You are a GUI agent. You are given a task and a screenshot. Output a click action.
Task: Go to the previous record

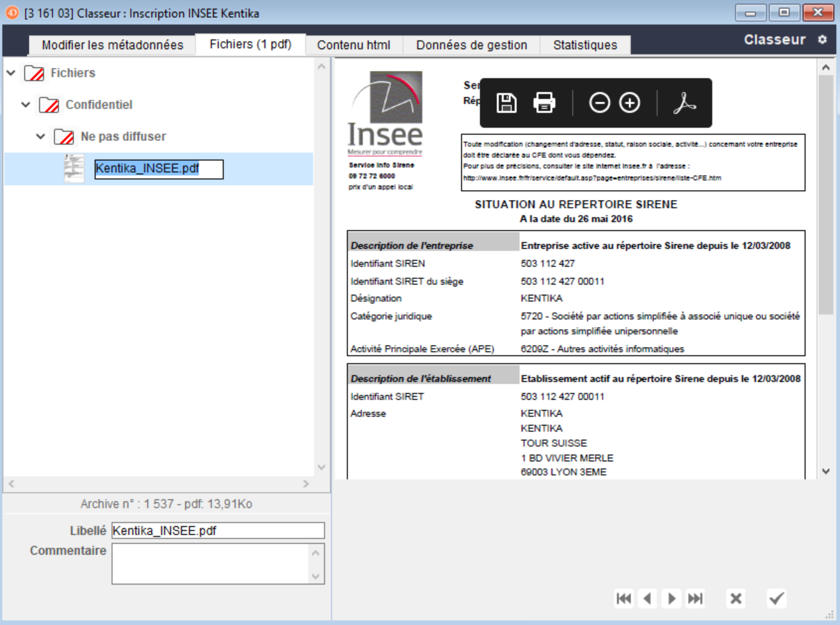click(647, 599)
